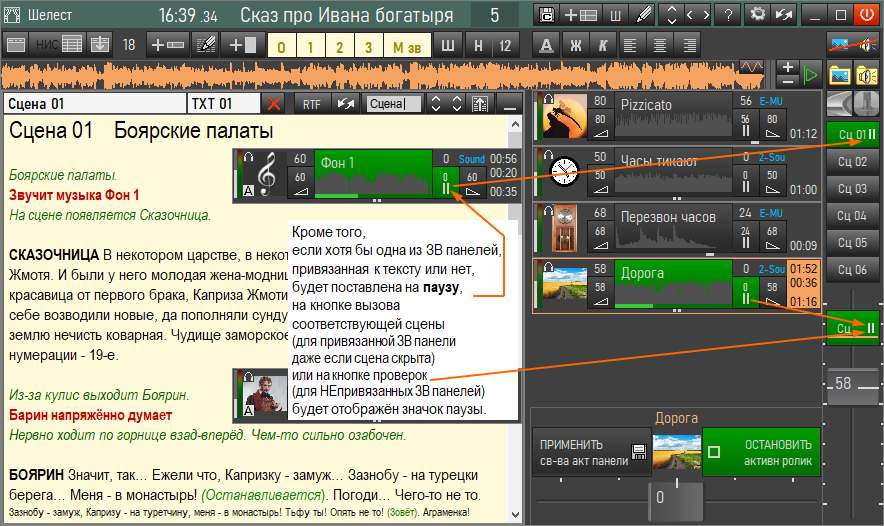Click the Сцена text input box
Viewport: 884px width, 526px height.
point(394,104)
